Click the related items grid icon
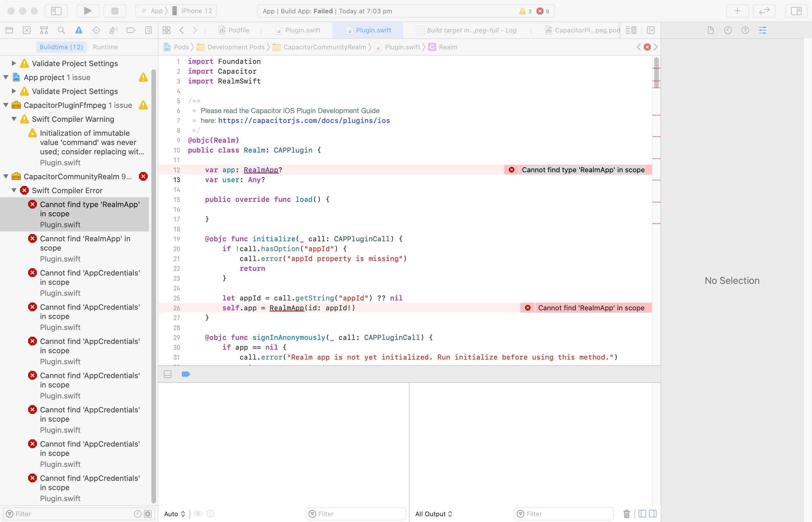This screenshot has width=812, height=522. point(166,30)
